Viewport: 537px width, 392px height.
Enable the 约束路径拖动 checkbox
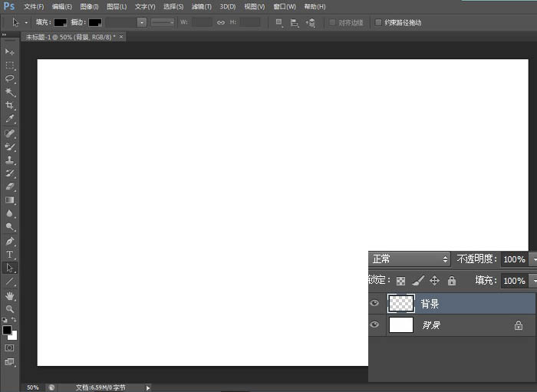click(x=378, y=22)
